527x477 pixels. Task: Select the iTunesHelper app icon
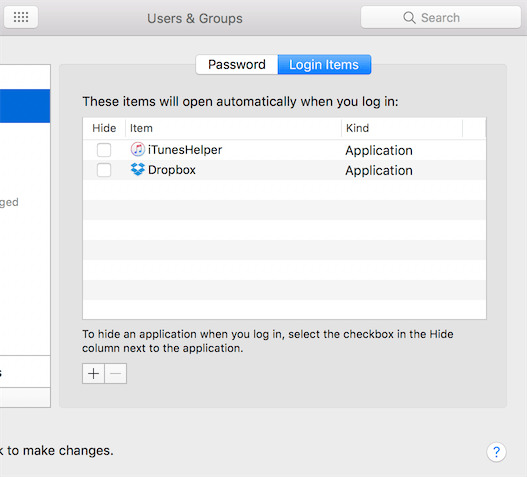click(137, 149)
